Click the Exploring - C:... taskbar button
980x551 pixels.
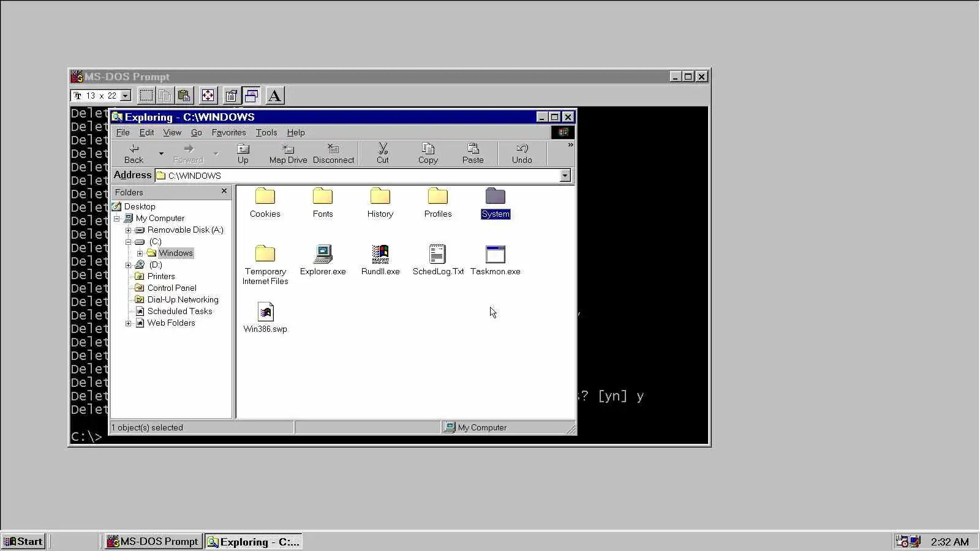point(254,541)
